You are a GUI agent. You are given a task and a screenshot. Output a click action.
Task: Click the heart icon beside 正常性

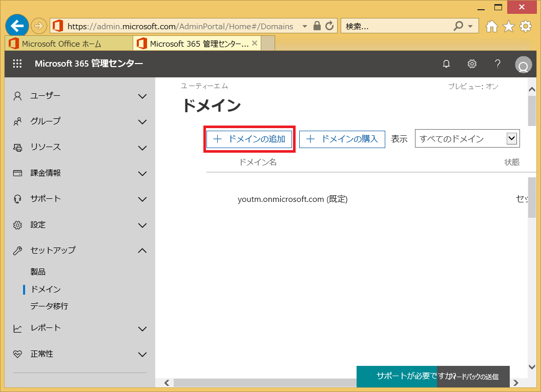point(17,354)
